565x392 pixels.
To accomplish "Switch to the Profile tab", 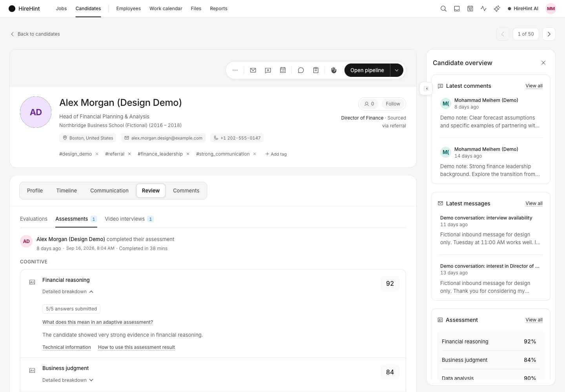I will click(35, 191).
